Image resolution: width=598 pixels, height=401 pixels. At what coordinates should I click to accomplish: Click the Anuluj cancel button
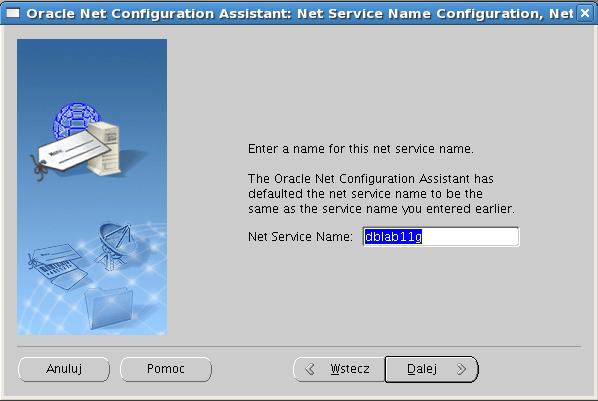64,369
